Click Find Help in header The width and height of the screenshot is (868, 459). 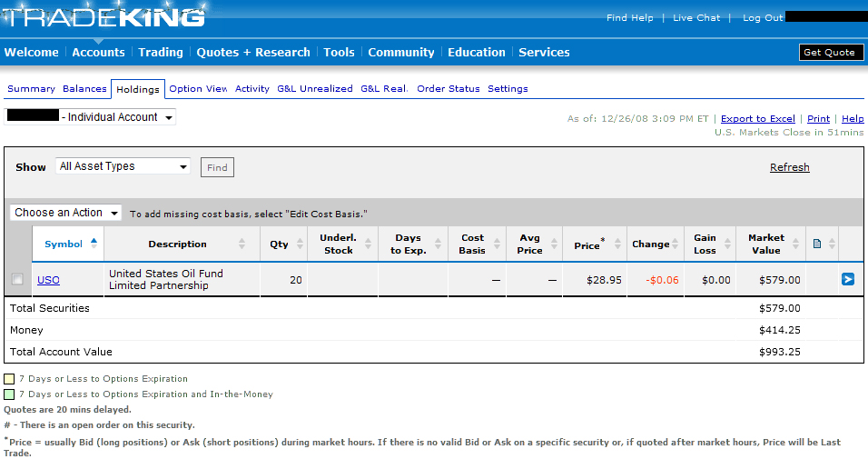629,18
